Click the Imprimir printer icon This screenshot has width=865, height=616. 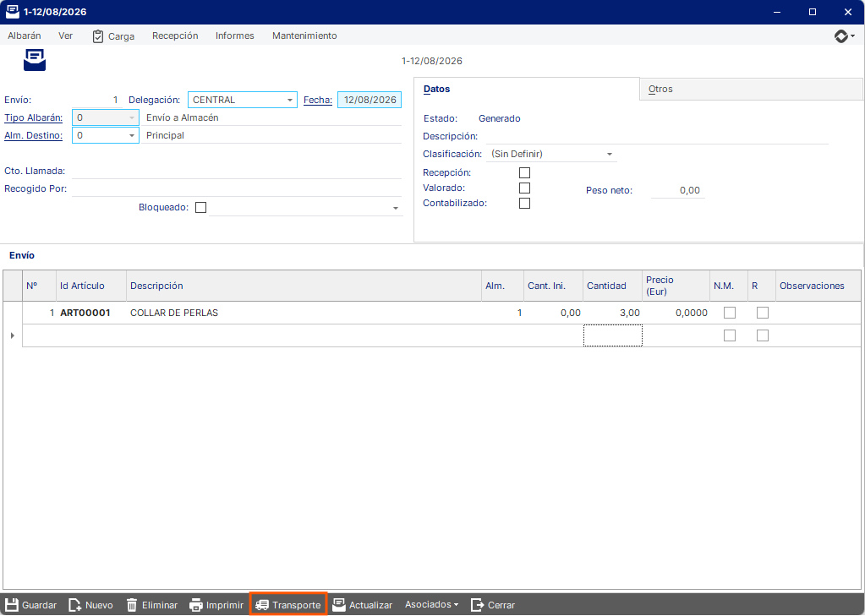(196, 605)
